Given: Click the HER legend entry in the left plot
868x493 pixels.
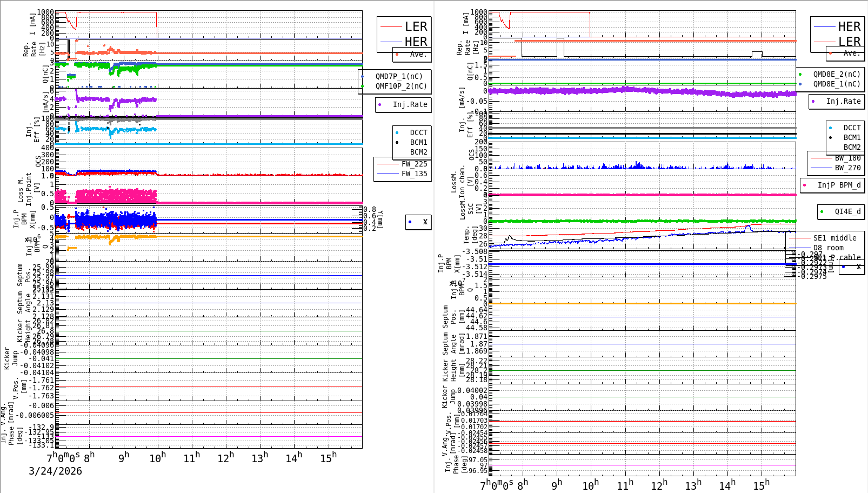Looking at the screenshot, I should pyautogui.click(x=416, y=42).
